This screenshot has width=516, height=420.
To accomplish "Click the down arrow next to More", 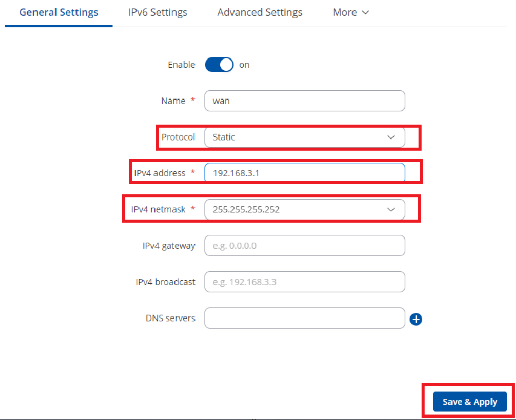I will 365,13.
